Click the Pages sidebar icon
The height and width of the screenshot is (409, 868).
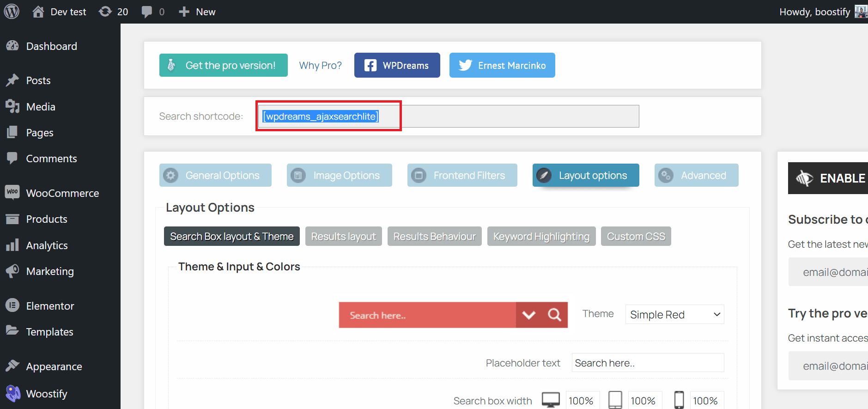(x=12, y=133)
